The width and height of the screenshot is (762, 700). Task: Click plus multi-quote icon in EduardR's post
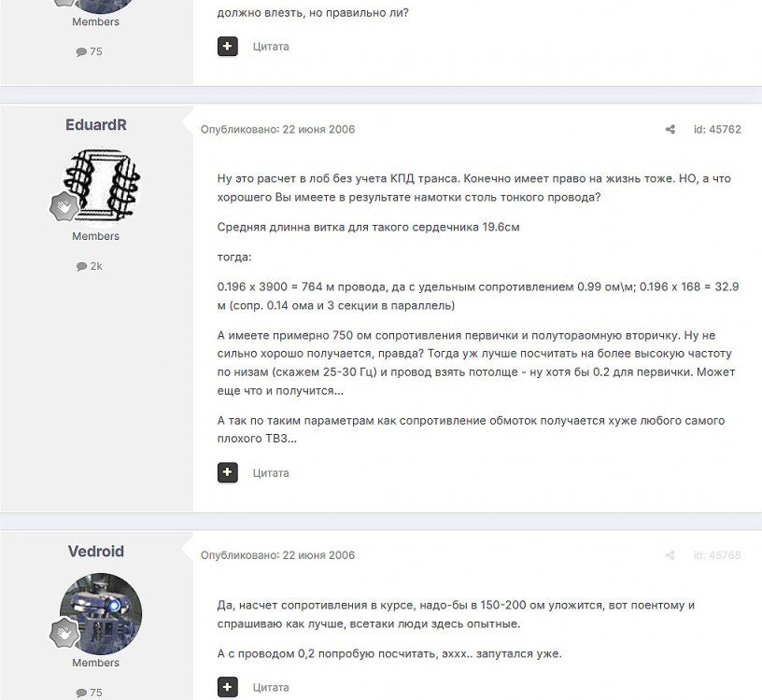[228, 472]
